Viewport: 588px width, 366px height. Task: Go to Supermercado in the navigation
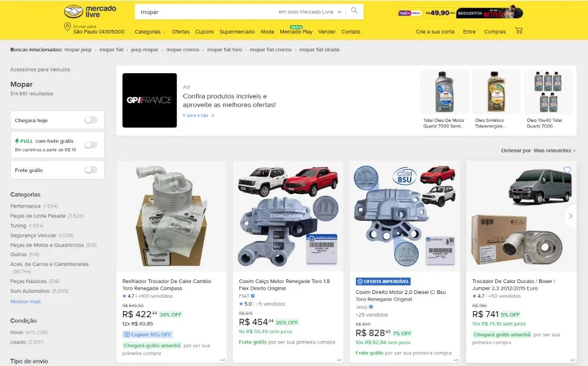click(237, 32)
